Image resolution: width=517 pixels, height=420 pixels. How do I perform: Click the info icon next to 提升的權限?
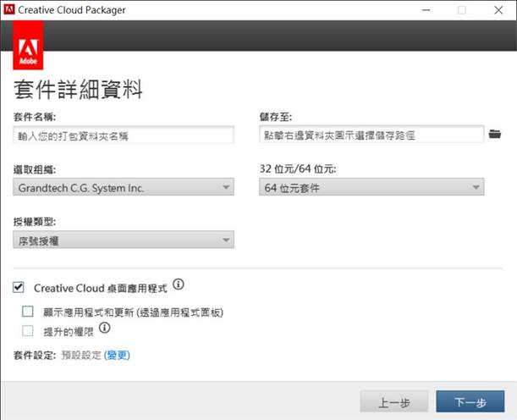coord(105,328)
